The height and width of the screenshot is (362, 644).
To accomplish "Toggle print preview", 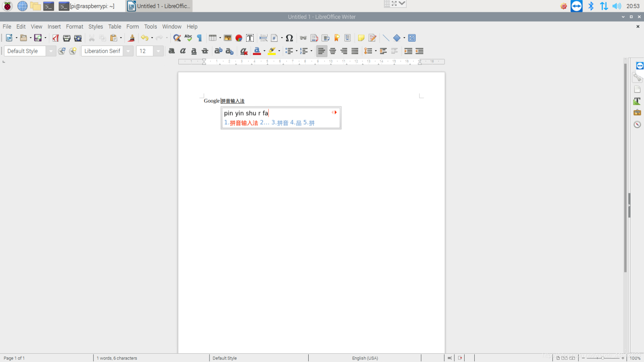I will (x=78, y=38).
